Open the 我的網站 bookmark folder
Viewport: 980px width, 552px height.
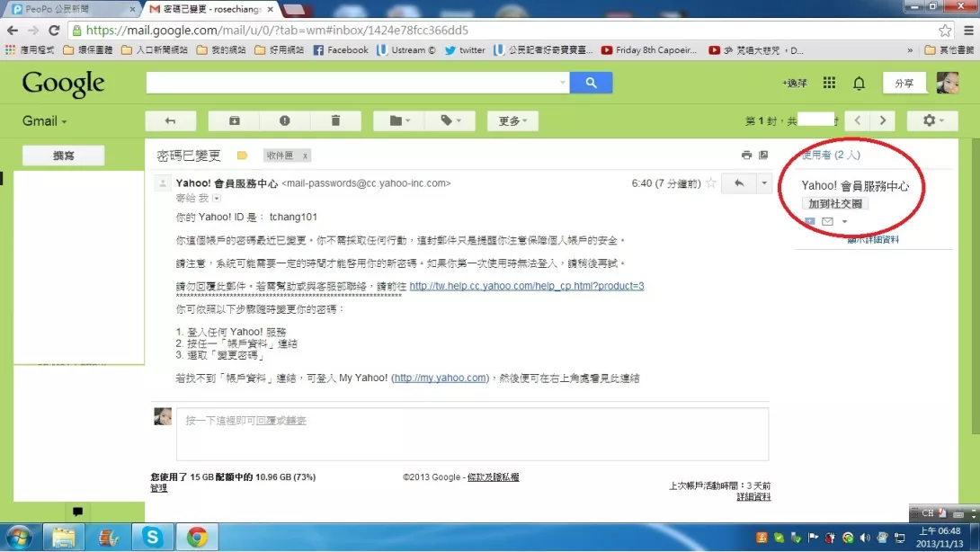(x=221, y=50)
